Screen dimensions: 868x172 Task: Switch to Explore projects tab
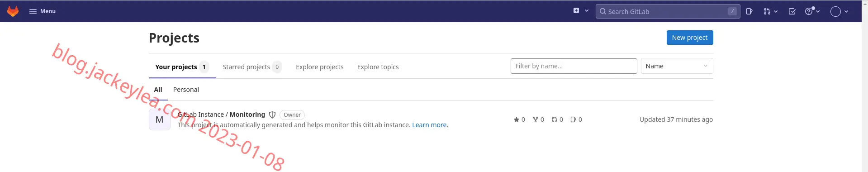(x=320, y=67)
